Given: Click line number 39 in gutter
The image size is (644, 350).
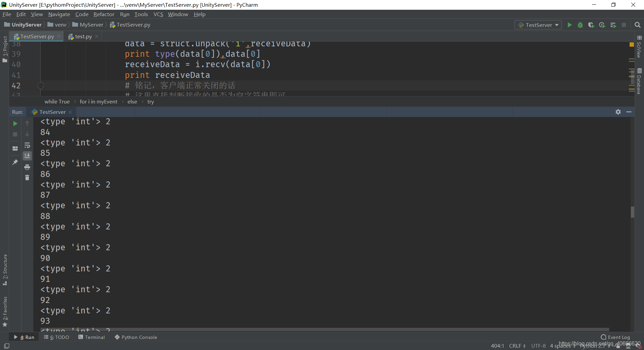Looking at the screenshot, I should (16, 54).
